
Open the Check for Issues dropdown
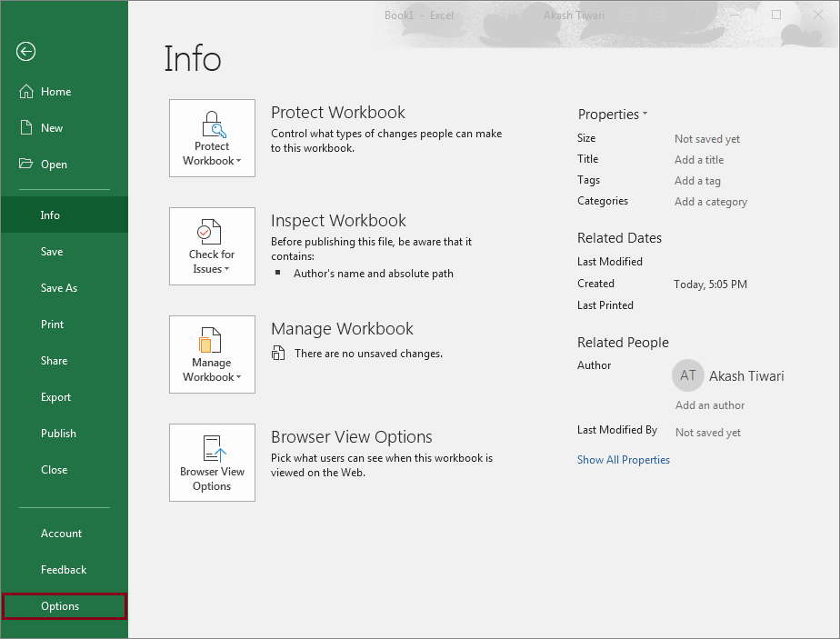tap(212, 246)
